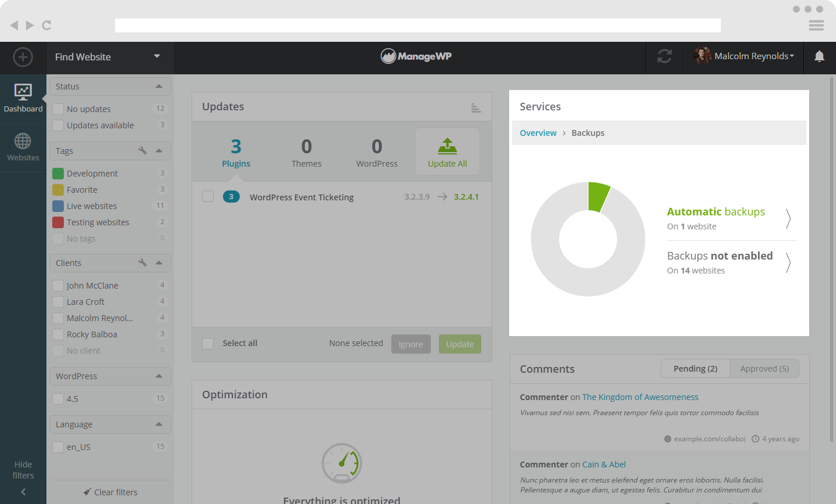Select the yellow Favorite tag swatch
This screenshot has height=504, width=836.
pyautogui.click(x=58, y=190)
